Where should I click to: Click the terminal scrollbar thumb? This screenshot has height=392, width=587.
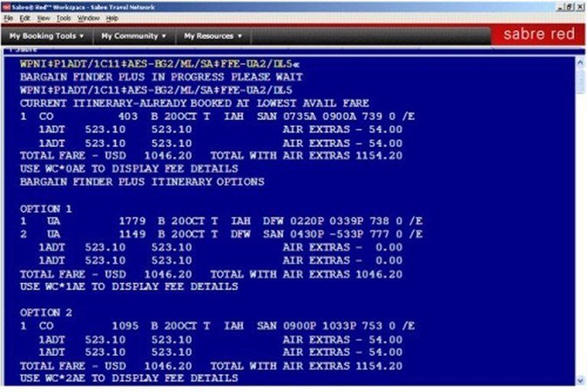(x=580, y=80)
